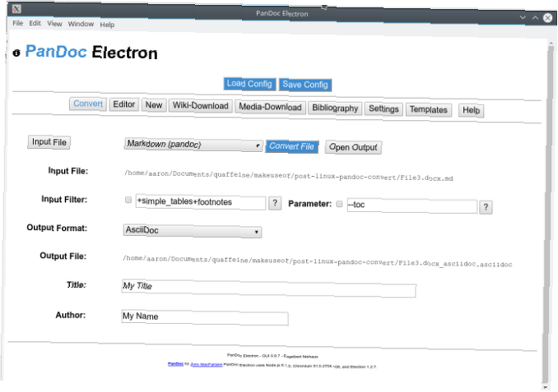Viewport: 558px width, 392px height.
Task: Click the title bar up chevron button
Action: tap(535, 18)
